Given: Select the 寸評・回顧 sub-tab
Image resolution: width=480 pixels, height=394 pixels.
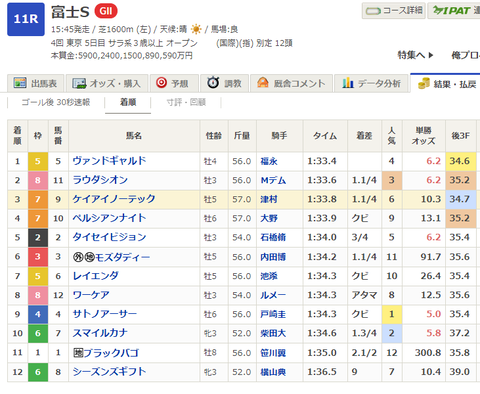Looking at the screenshot, I should click(186, 102).
